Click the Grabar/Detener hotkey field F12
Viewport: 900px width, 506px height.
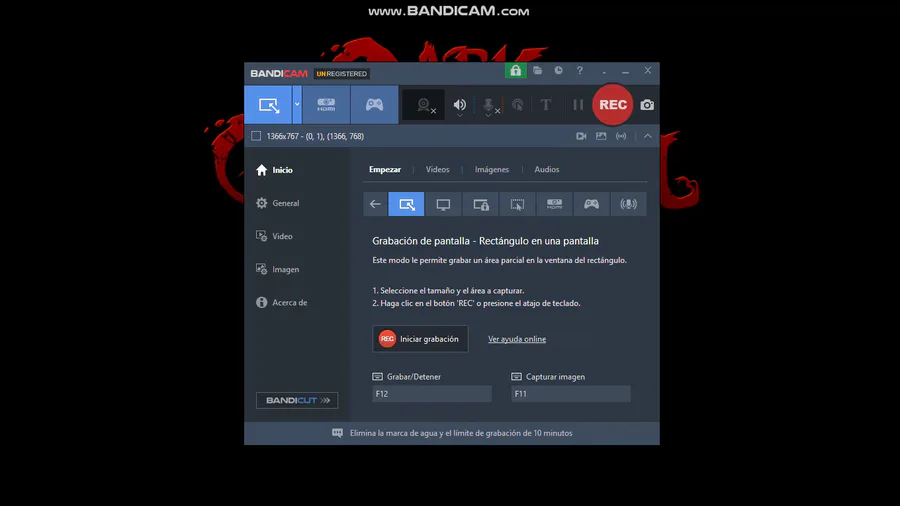coord(432,394)
